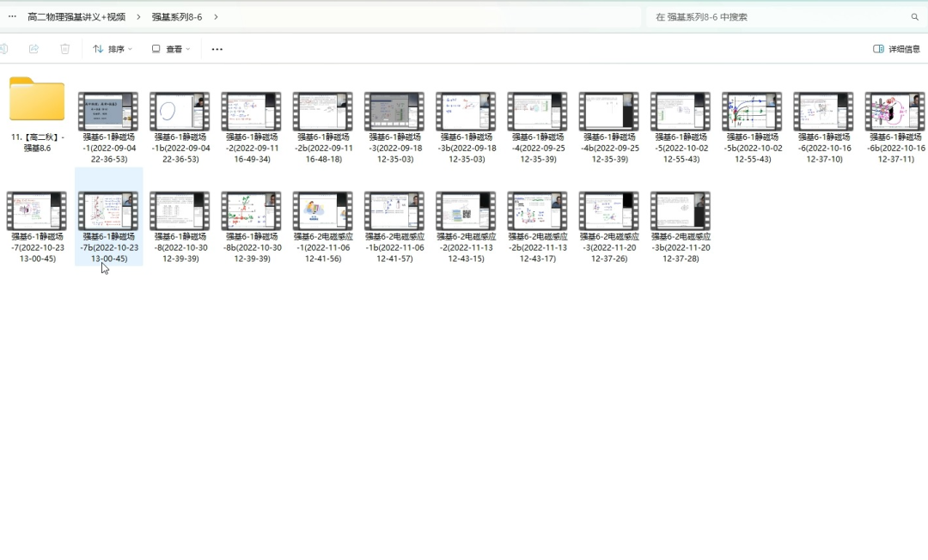Click the breadcrumb overflow ellipsis icon
Image resolution: width=928 pixels, height=560 pixels.
12,16
